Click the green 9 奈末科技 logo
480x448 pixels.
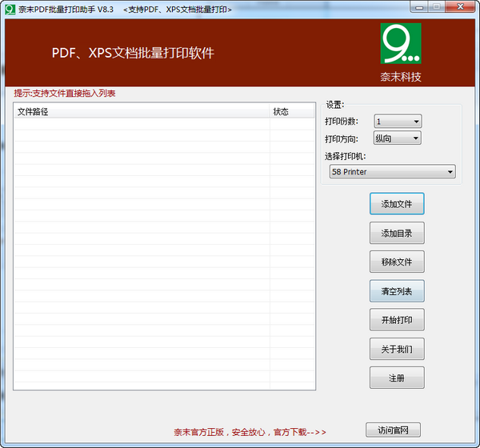pos(401,43)
